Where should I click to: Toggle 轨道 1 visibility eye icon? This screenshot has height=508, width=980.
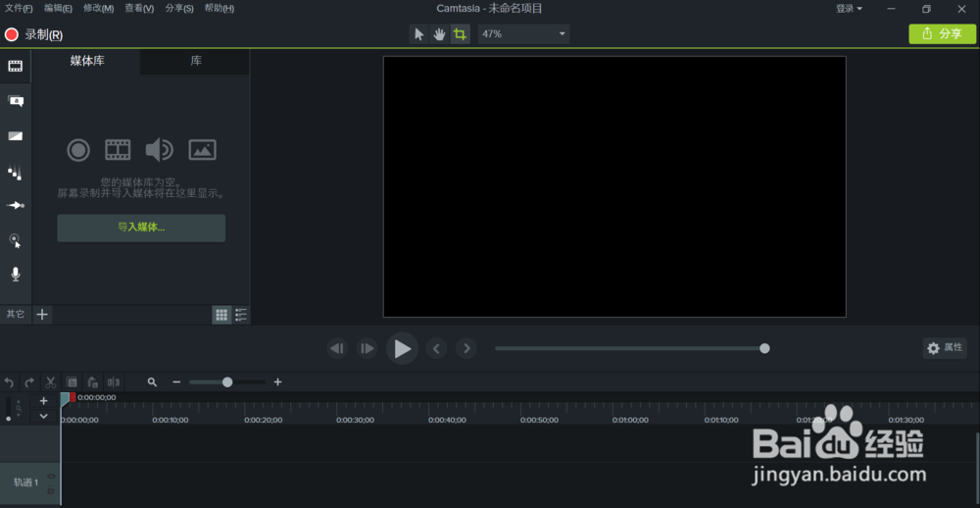tap(51, 476)
